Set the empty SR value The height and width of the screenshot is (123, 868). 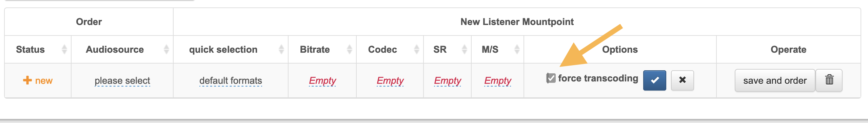(x=448, y=81)
